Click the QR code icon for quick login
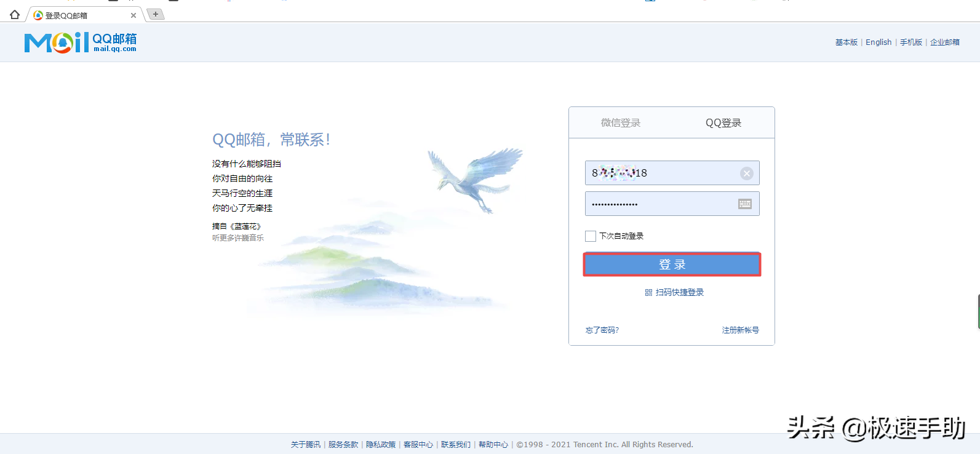Image resolution: width=980 pixels, height=454 pixels. (x=648, y=293)
